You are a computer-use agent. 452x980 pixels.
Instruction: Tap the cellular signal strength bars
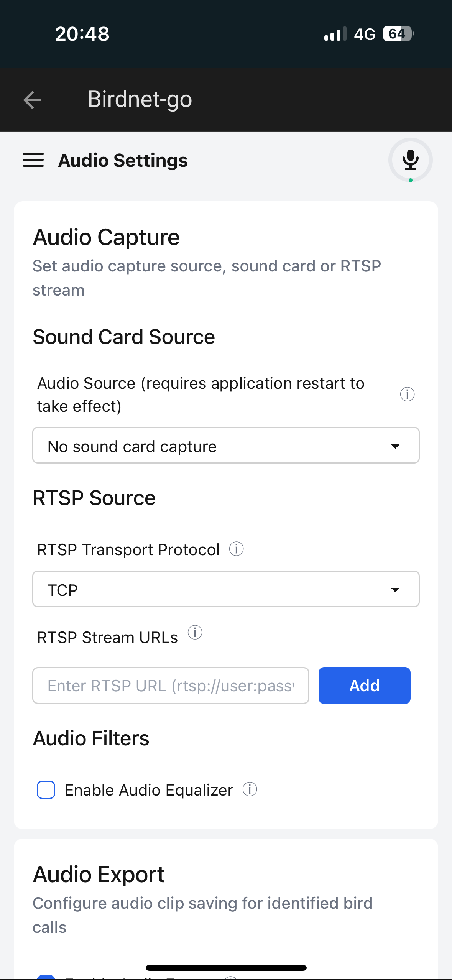coord(335,34)
